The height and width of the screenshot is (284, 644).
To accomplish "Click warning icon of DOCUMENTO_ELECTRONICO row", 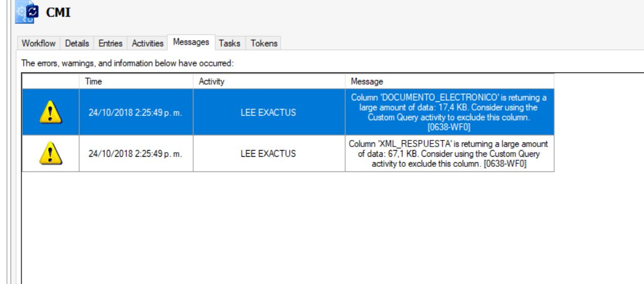I will (50, 112).
